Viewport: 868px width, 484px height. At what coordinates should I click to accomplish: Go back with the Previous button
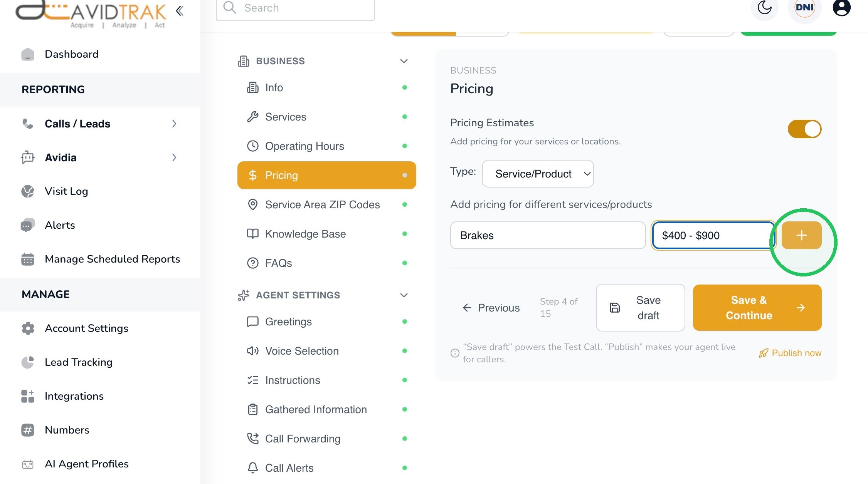[491, 308]
